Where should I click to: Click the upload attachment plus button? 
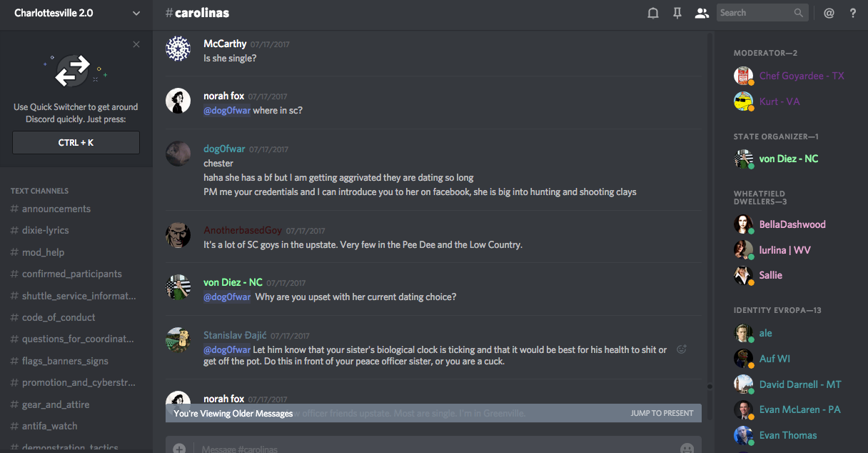pyautogui.click(x=179, y=449)
